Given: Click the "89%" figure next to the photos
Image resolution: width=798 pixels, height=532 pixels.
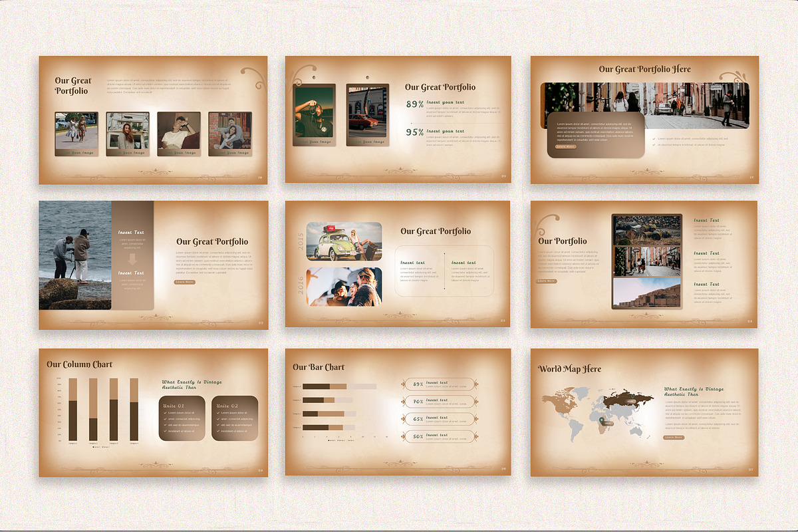Looking at the screenshot, I should pyautogui.click(x=415, y=104).
